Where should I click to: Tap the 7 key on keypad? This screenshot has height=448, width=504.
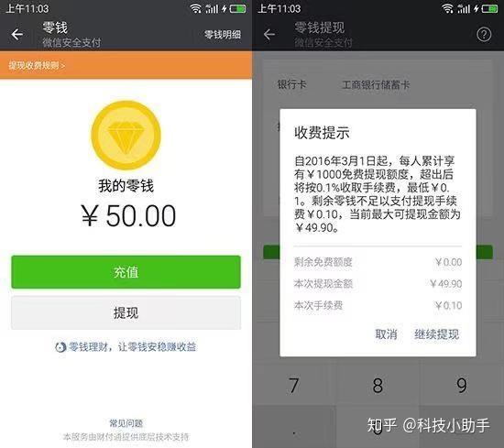coord(294,385)
